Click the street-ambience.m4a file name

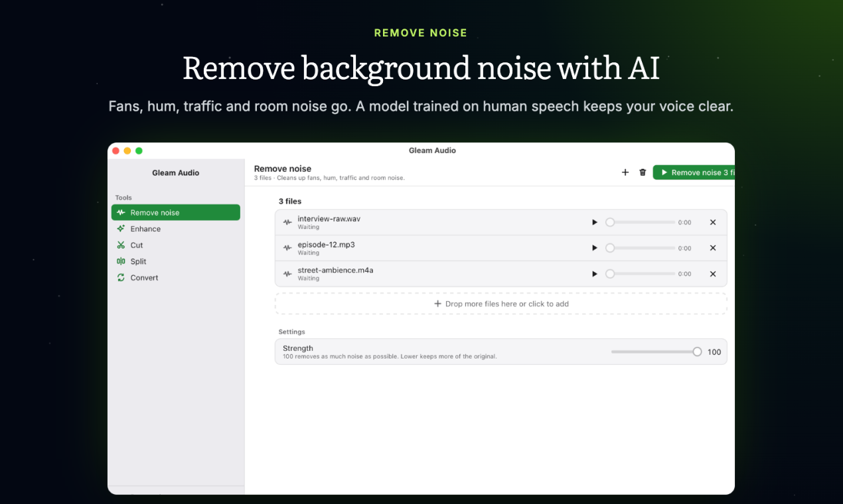point(336,271)
